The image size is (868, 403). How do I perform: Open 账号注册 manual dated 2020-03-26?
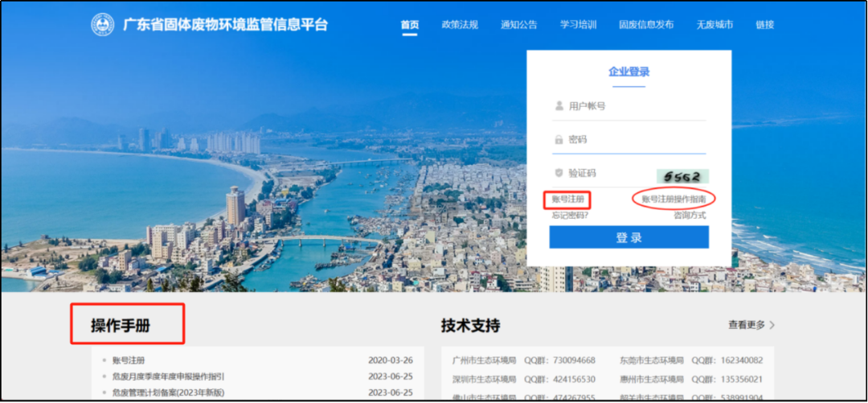pyautogui.click(x=129, y=360)
